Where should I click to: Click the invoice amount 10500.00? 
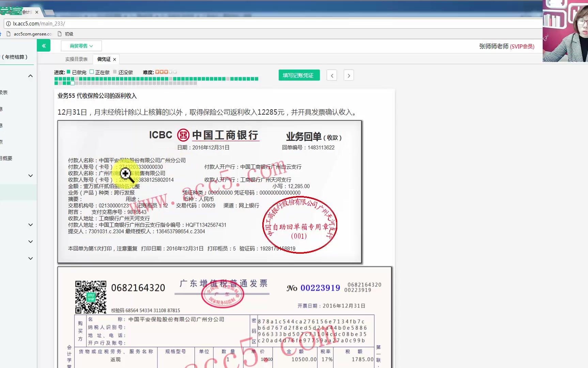(304, 359)
